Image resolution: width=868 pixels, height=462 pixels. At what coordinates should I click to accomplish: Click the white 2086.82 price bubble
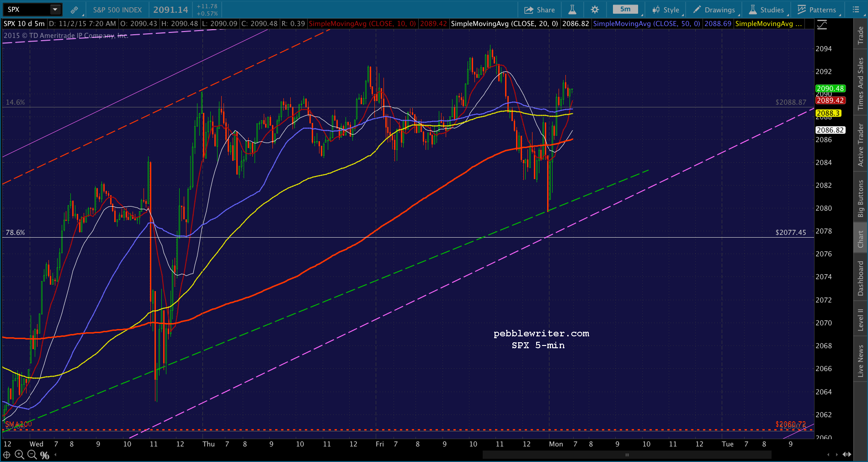(830, 130)
